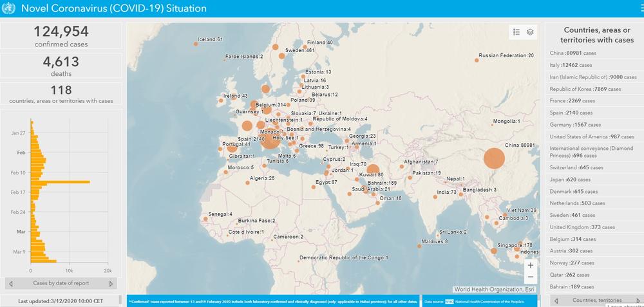This screenshot has height=307, width=644.
Task: Click the Russian Federation map marker dot
Action: point(477,60)
